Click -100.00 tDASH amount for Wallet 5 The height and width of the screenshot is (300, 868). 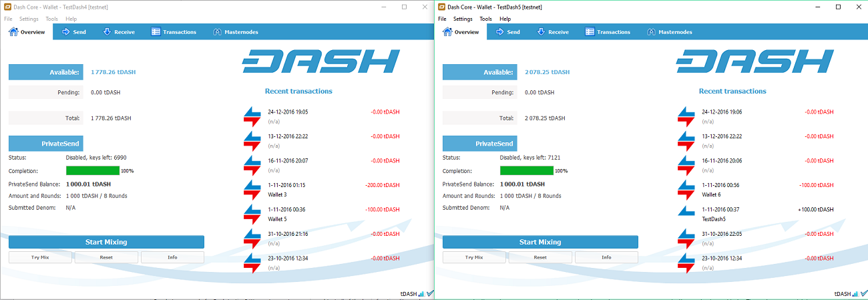click(x=383, y=209)
